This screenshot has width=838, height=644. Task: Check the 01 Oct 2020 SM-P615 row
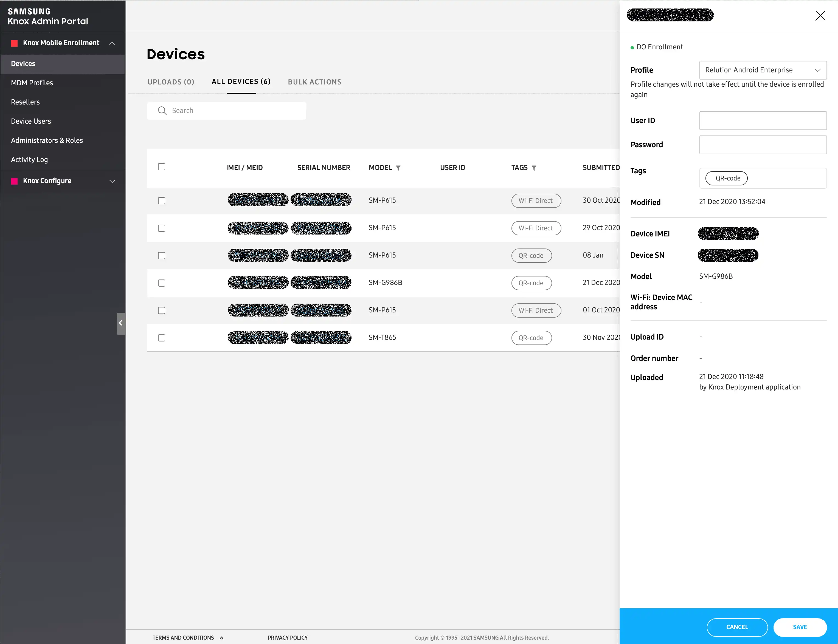tap(161, 310)
